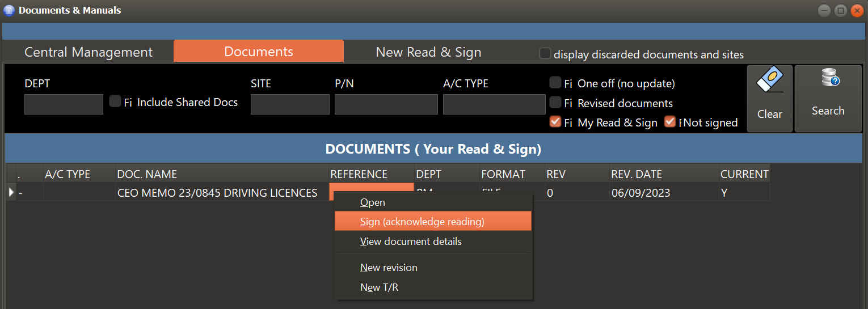Sort by DEPT column header
The height and width of the screenshot is (309, 868).
pos(447,174)
